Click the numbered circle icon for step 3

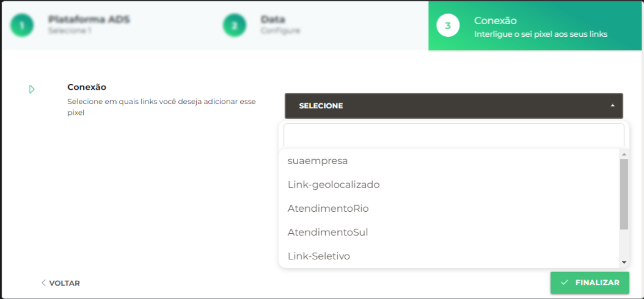pos(447,25)
